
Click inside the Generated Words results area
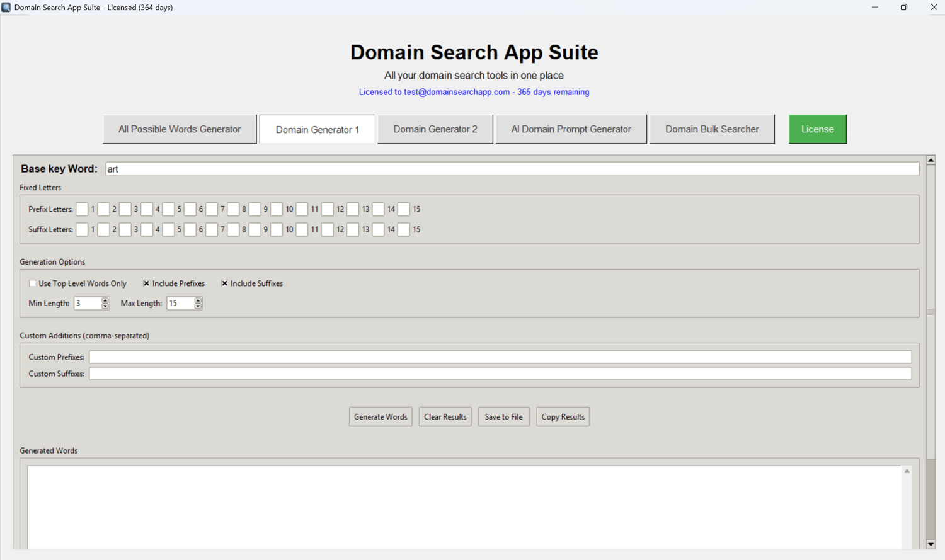[x=465, y=507]
